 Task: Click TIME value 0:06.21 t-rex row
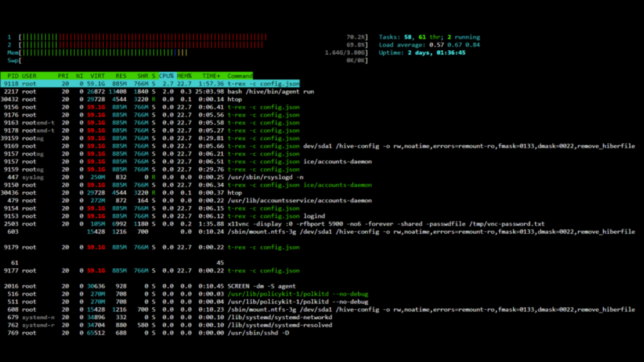(211, 154)
